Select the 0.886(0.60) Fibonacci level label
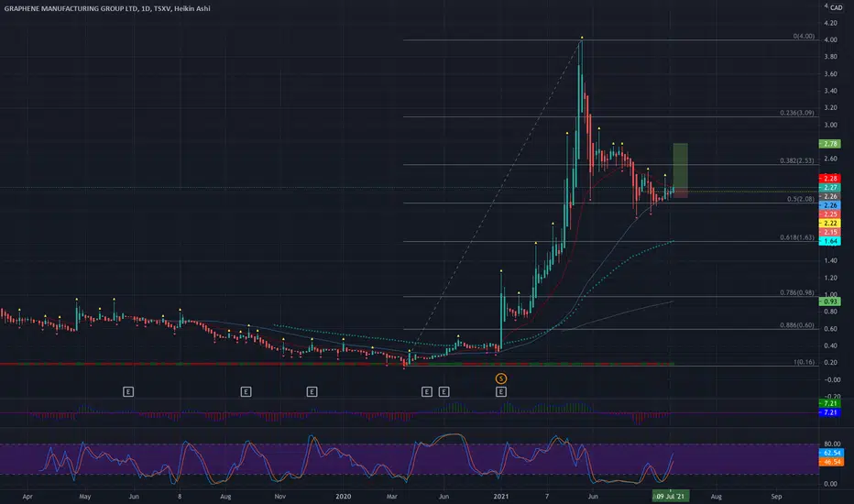 pos(797,325)
